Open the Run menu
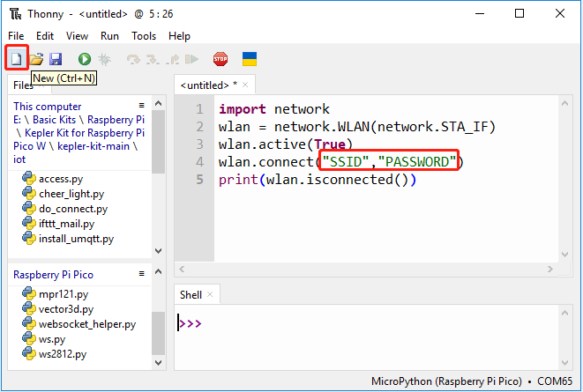 coord(109,36)
